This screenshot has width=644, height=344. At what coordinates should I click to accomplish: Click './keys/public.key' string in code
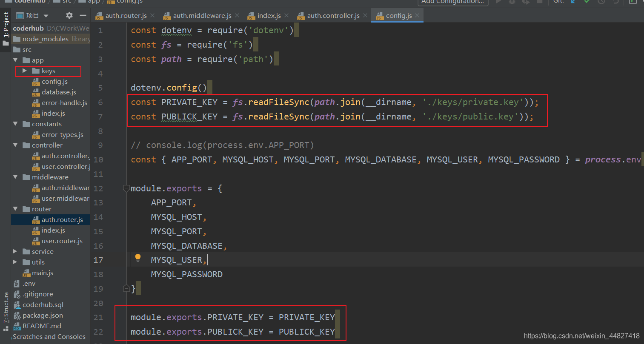471,117
